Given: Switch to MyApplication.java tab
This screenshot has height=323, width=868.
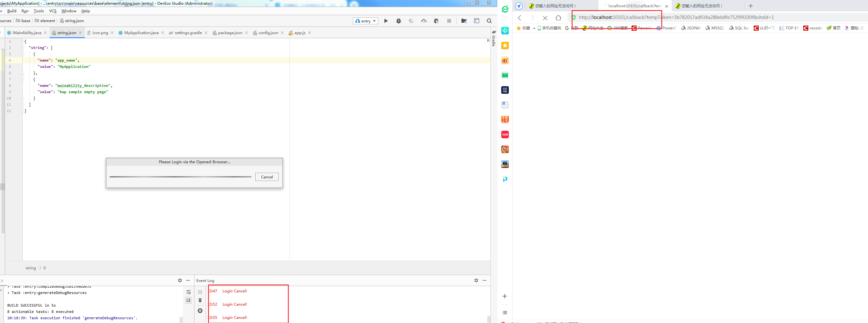Looking at the screenshot, I should tap(141, 33).
